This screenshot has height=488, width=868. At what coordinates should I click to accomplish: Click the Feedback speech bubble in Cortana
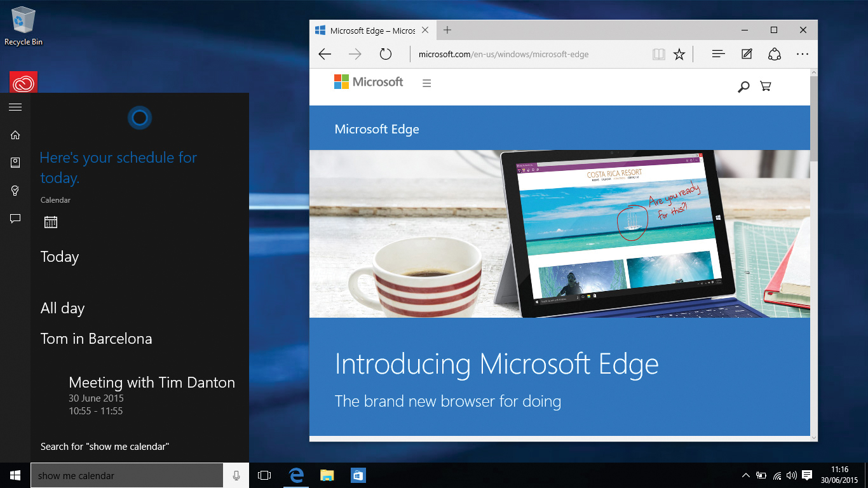(x=15, y=219)
